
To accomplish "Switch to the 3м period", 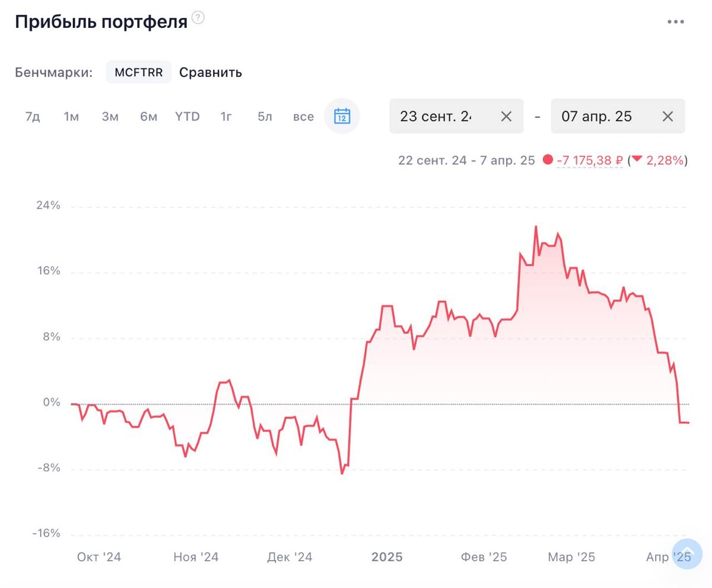I will coord(110,116).
